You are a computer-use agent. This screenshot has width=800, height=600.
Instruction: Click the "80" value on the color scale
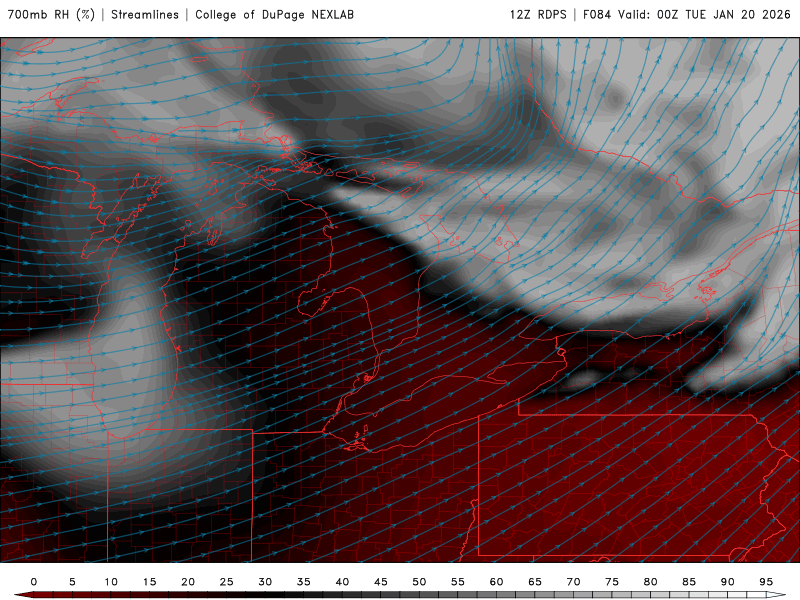click(651, 582)
